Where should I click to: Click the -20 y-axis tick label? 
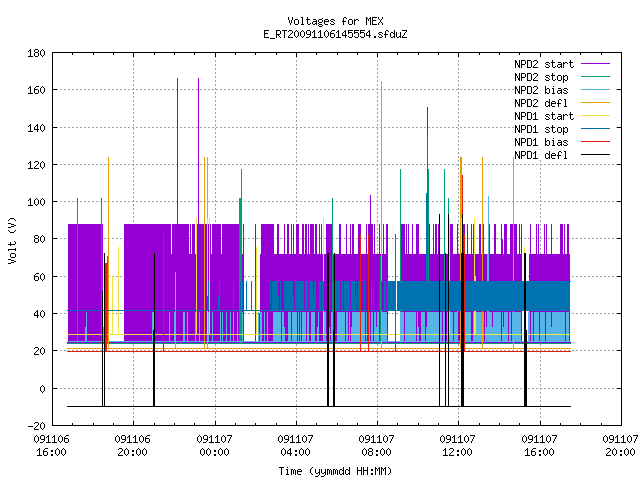tap(36, 426)
